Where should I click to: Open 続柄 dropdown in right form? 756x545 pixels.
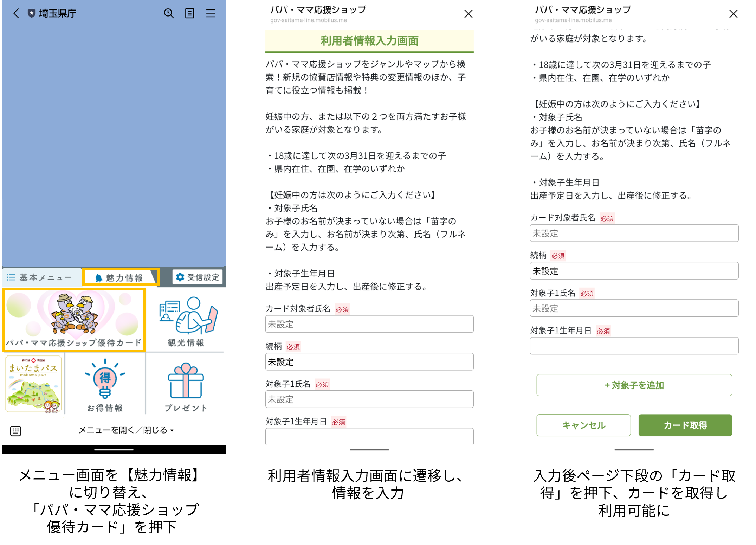click(634, 271)
